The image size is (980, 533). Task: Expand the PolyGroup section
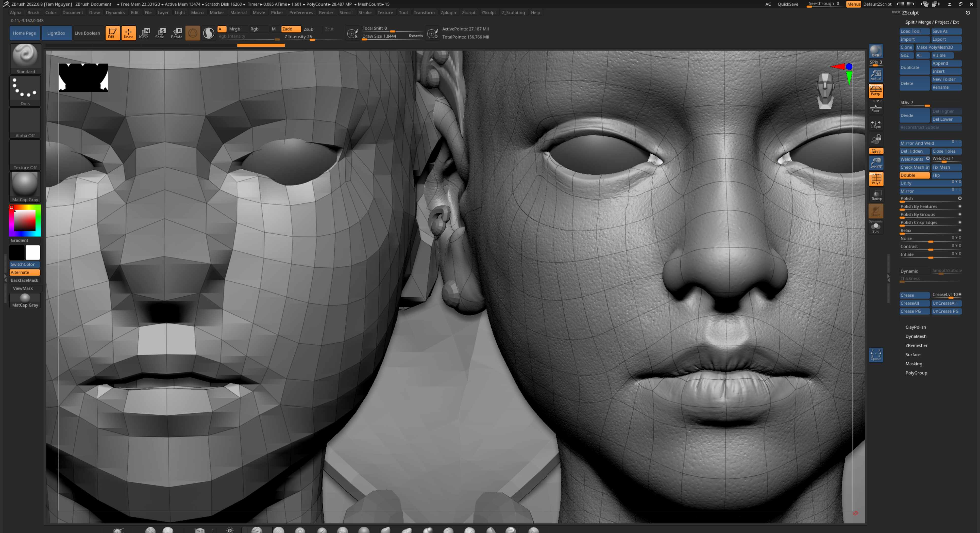(x=916, y=373)
